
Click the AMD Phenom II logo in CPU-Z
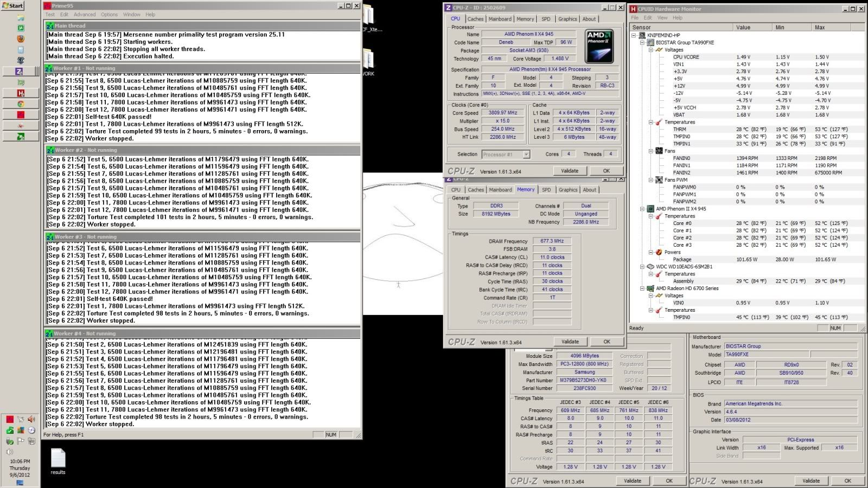click(x=599, y=46)
